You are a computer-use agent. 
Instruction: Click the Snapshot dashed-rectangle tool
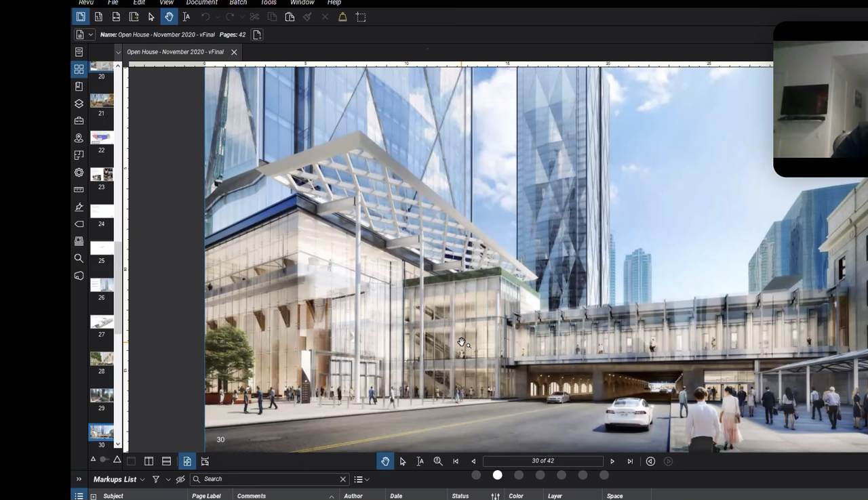pyautogui.click(x=361, y=17)
